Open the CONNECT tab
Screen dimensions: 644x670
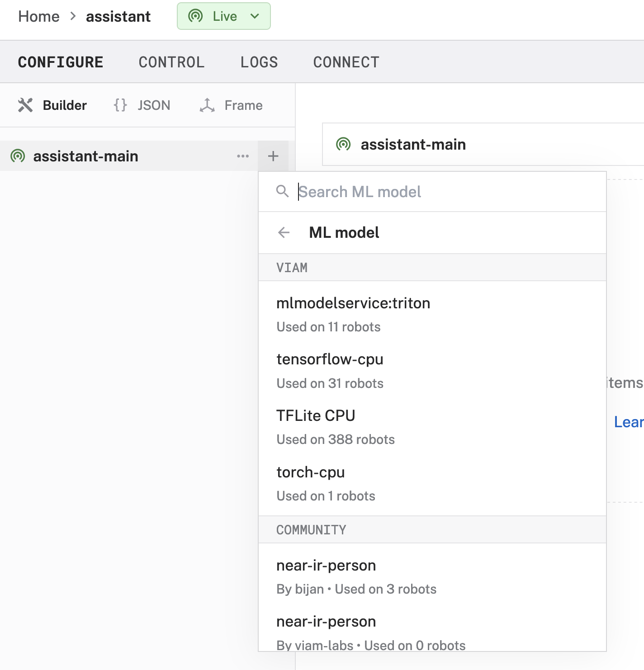pos(346,62)
